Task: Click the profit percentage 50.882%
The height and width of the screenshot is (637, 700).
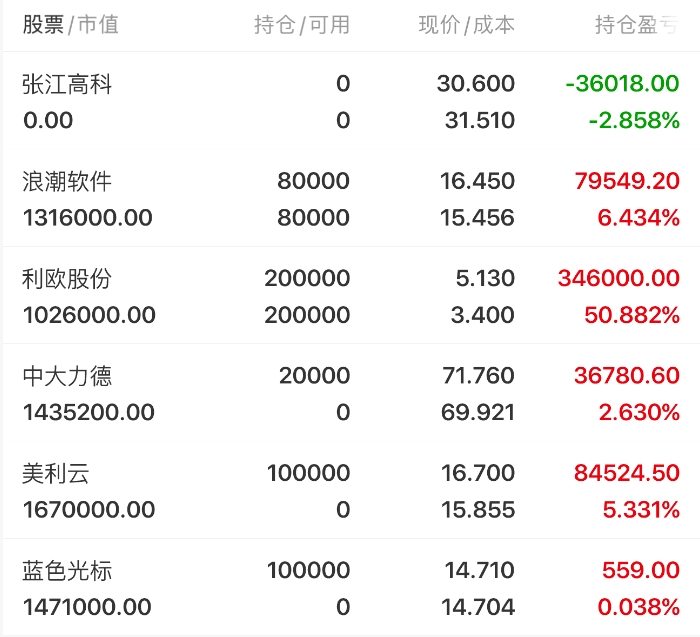Action: pos(632,315)
